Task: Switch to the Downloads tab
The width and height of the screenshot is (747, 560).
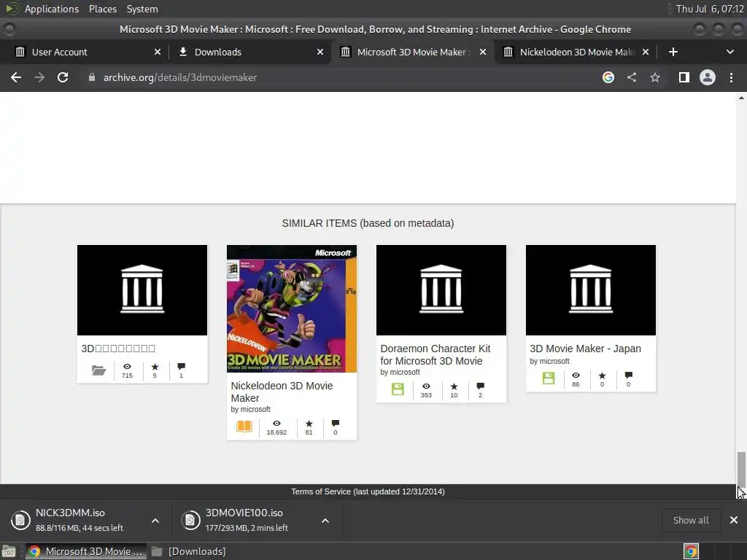Action: tap(249, 52)
